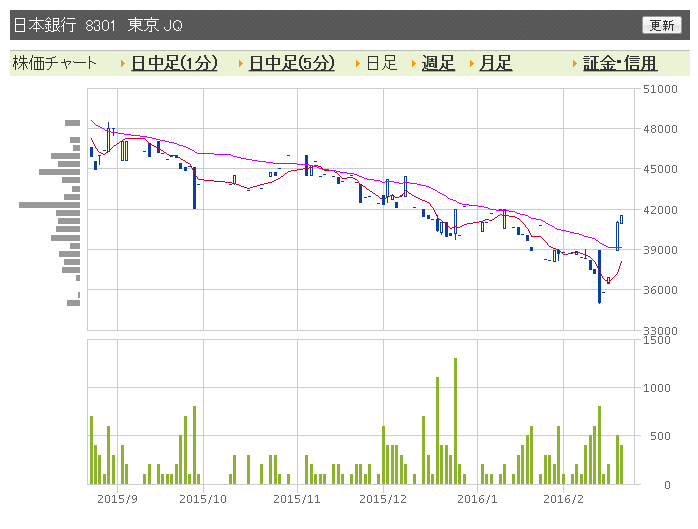Click orange arrow beside 証金・信用
This screenshot has width=698, height=529.
[x=575, y=64]
